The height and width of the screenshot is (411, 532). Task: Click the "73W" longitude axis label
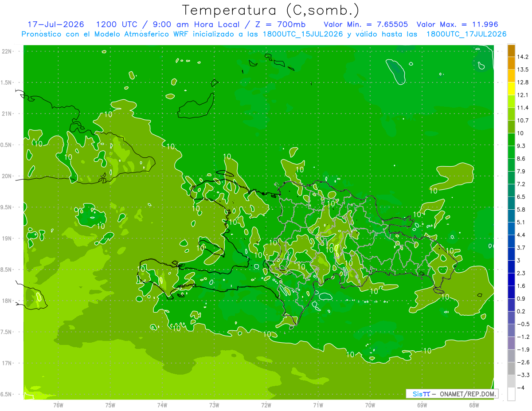(214, 405)
